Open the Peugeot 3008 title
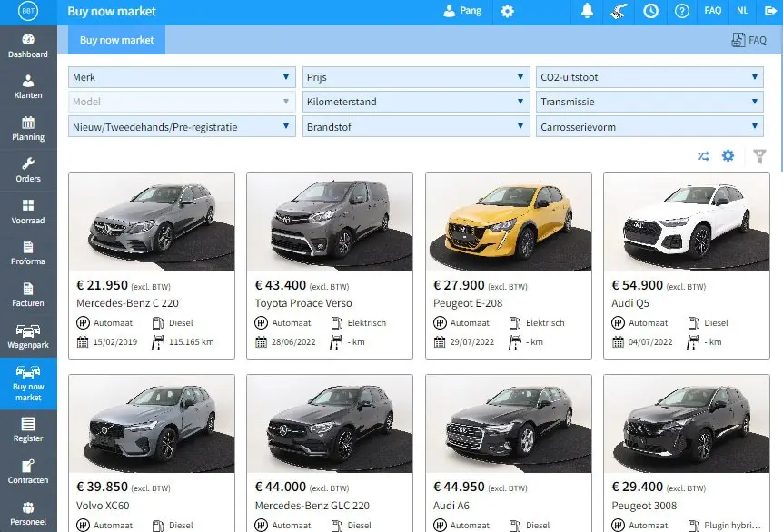 [x=644, y=506]
